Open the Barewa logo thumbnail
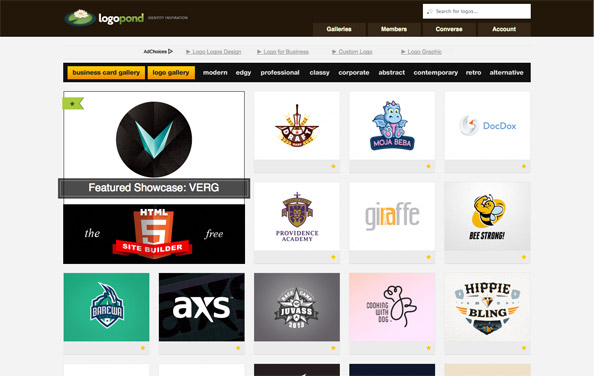600x376 pixels. click(106, 307)
